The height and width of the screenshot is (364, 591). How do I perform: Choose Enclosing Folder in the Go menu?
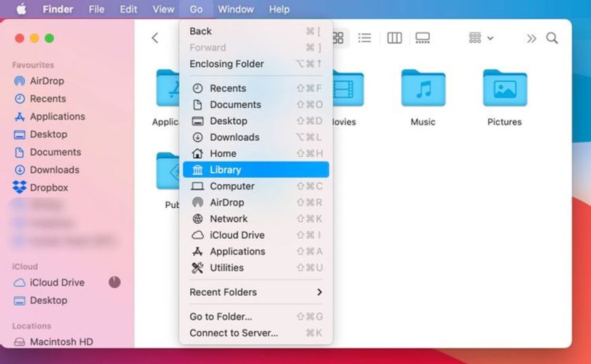(x=256, y=64)
